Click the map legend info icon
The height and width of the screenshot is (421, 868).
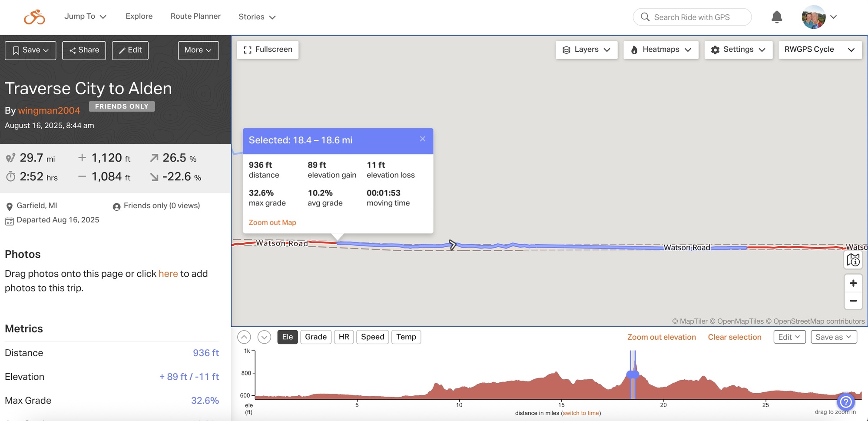click(853, 260)
